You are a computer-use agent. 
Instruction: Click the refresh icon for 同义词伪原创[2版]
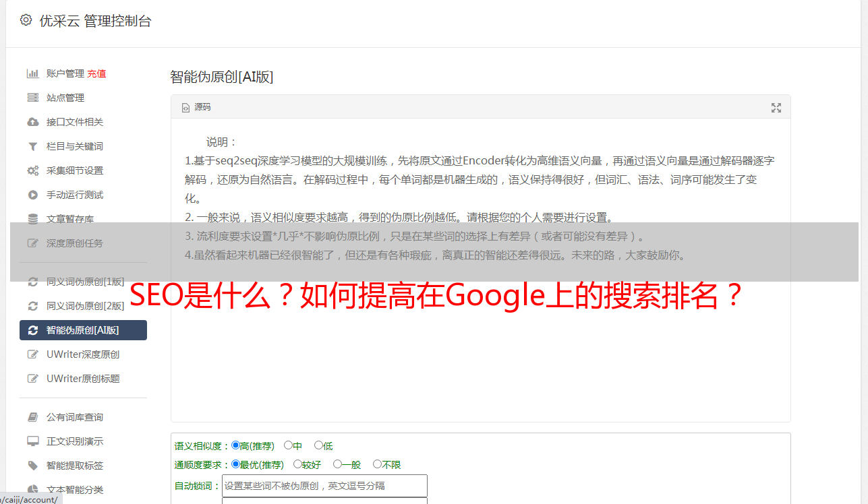[32, 306]
